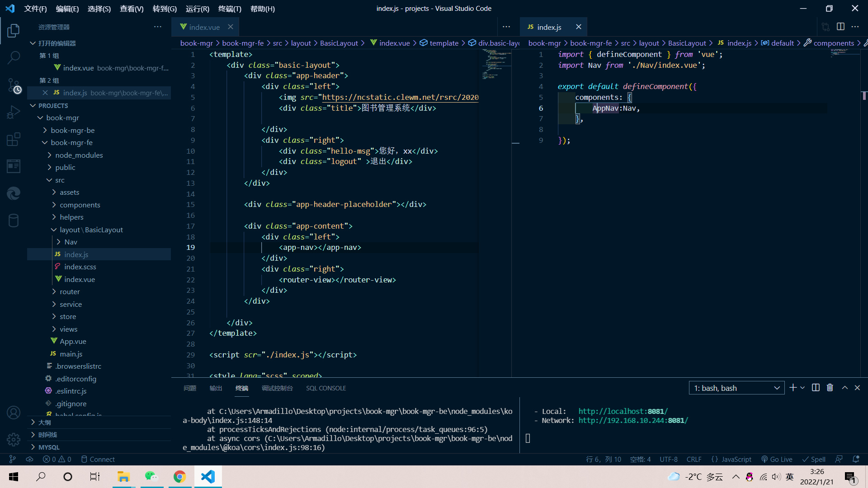
Task: Toggle Spell checker in status bar
Action: click(x=814, y=459)
